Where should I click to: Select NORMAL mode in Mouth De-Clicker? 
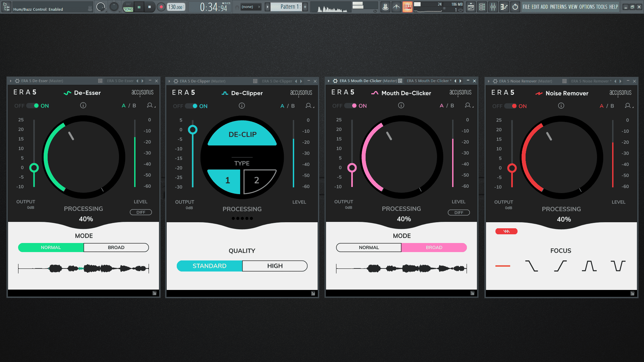point(369,247)
